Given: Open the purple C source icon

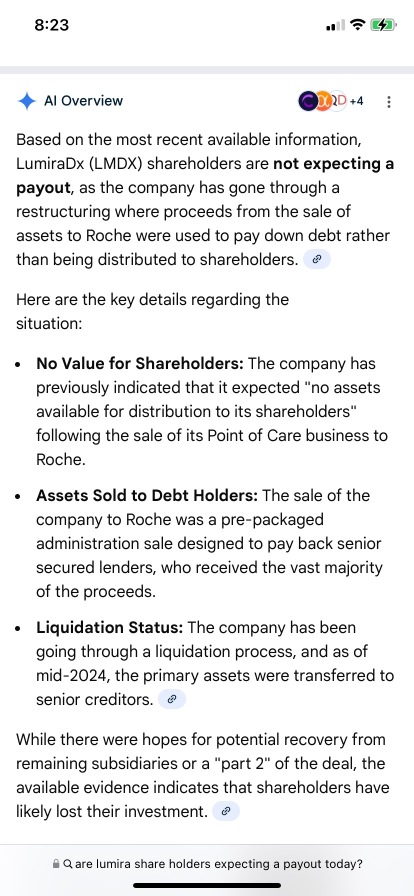Looking at the screenshot, I should [308, 101].
